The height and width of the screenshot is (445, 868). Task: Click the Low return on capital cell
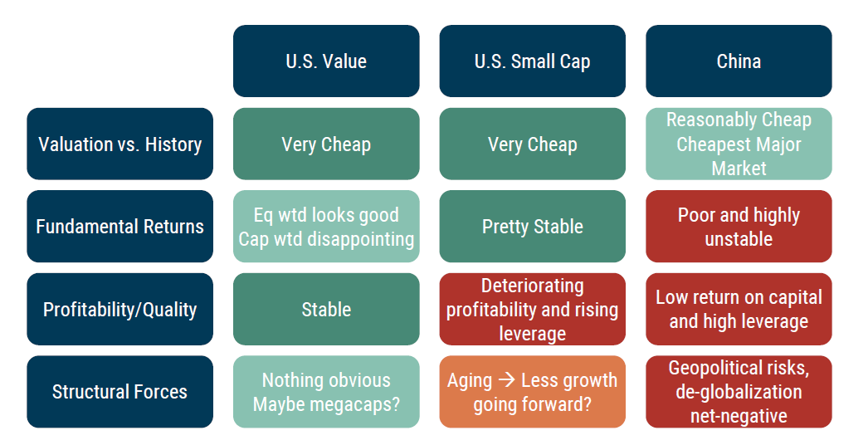tap(739, 310)
